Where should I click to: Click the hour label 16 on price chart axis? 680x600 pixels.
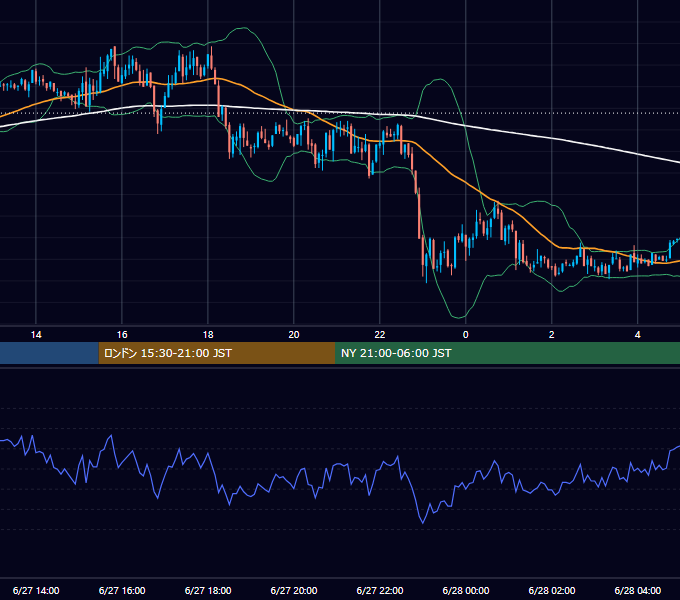click(122, 335)
